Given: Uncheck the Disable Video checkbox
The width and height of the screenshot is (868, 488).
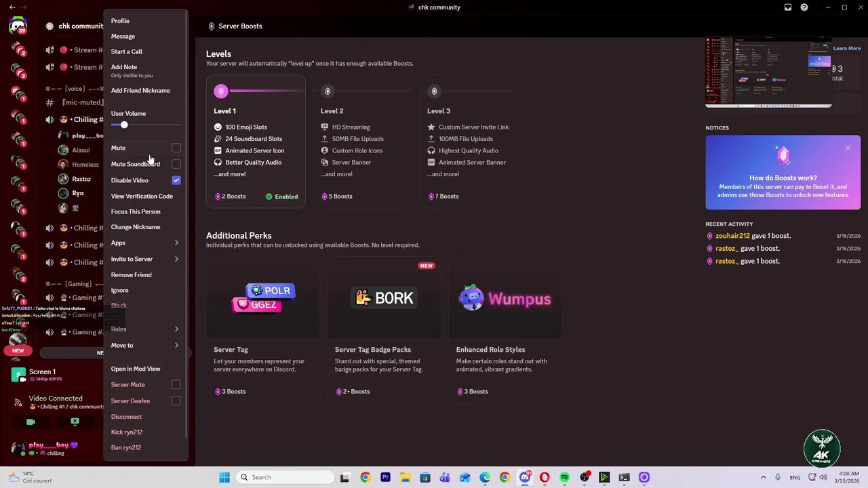Looking at the screenshot, I should click(x=176, y=180).
